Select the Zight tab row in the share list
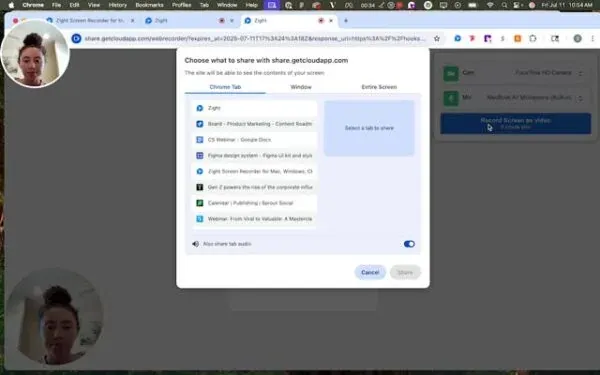 coord(254,108)
